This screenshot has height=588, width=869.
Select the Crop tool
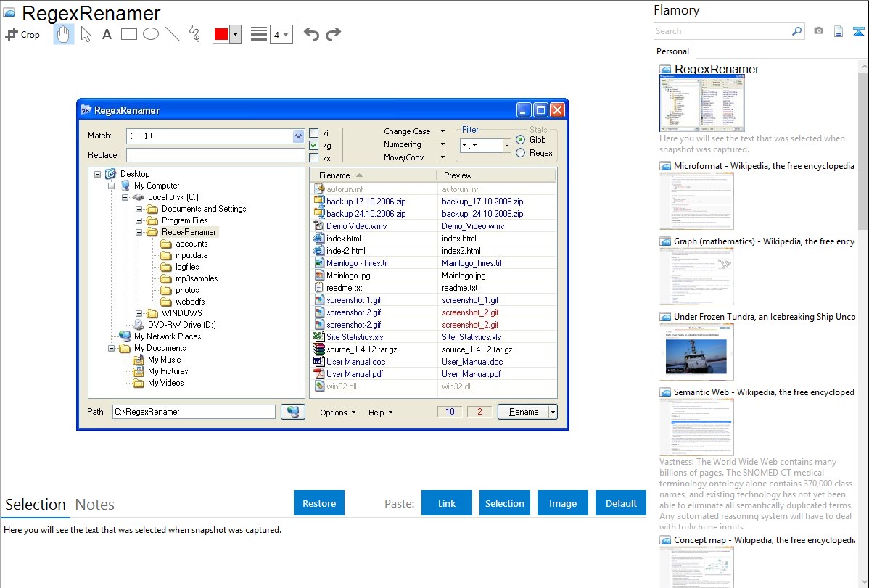coord(22,34)
